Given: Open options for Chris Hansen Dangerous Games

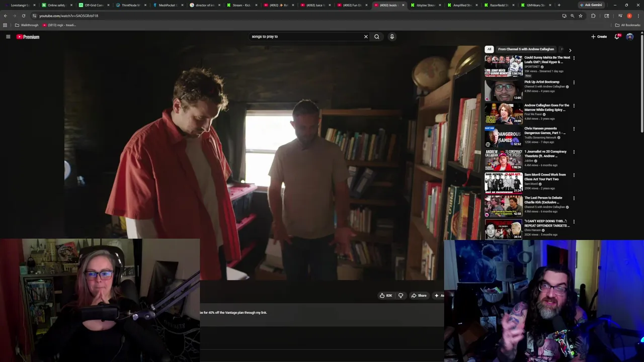Looking at the screenshot, I should [574, 129].
